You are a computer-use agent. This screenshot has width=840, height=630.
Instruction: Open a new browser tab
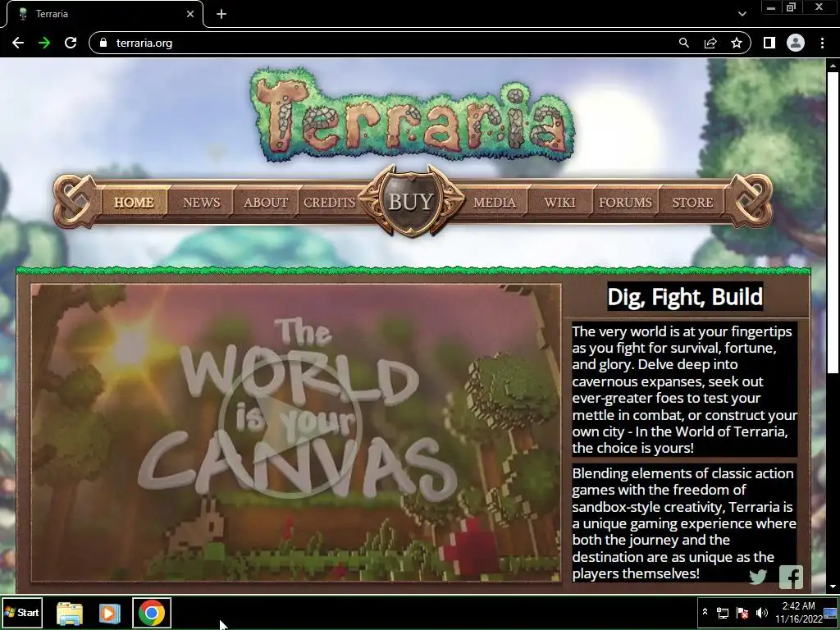[x=221, y=14]
